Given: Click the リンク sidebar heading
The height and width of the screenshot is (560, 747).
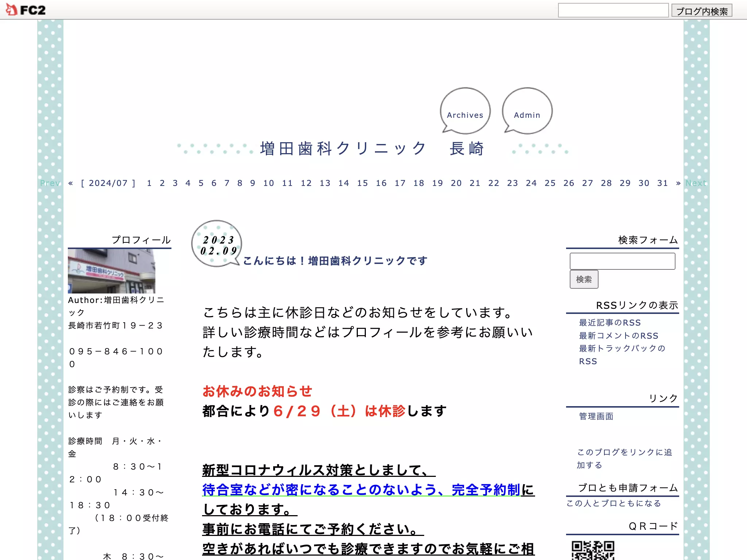Looking at the screenshot, I should 663,398.
